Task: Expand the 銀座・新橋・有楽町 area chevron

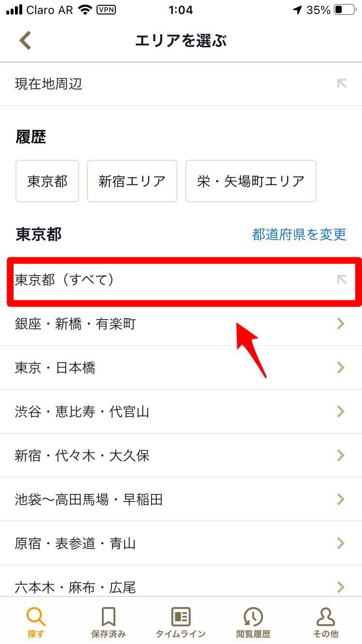Action: pos(341,323)
